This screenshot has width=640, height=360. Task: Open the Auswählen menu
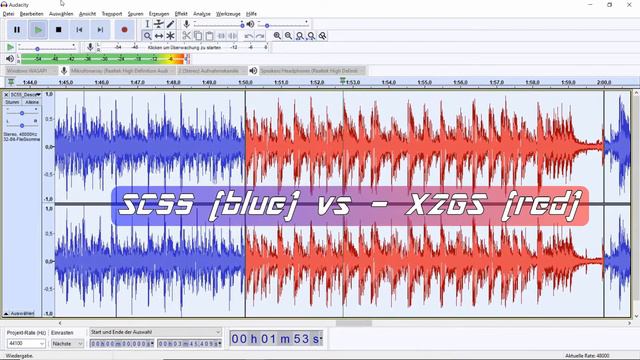click(61, 14)
